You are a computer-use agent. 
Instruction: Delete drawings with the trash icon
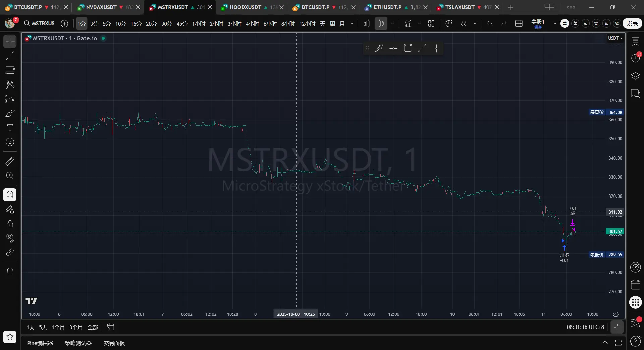10,272
